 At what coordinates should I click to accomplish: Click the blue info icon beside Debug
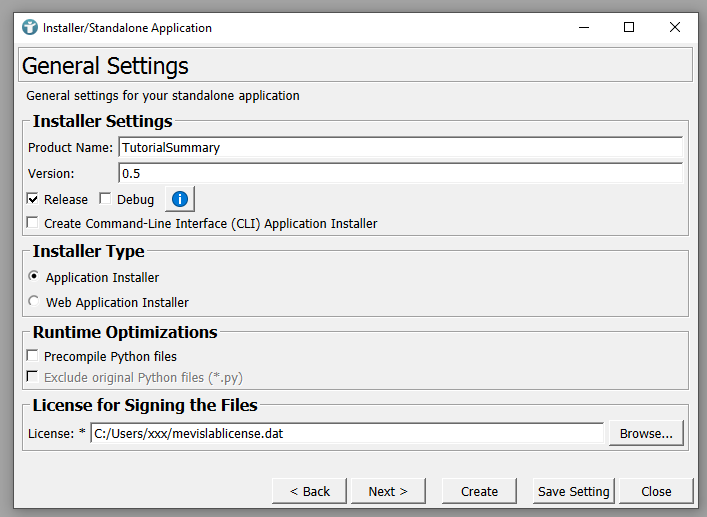[180, 199]
